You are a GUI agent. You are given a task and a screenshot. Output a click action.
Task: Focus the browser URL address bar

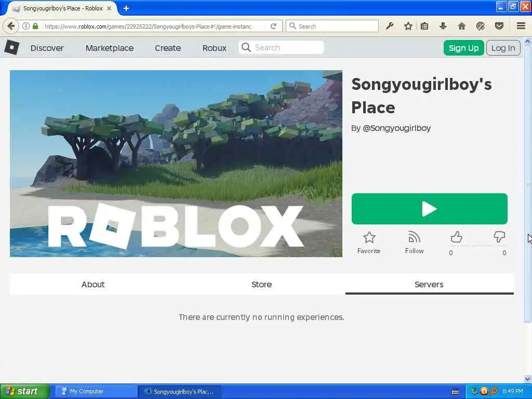point(153,26)
